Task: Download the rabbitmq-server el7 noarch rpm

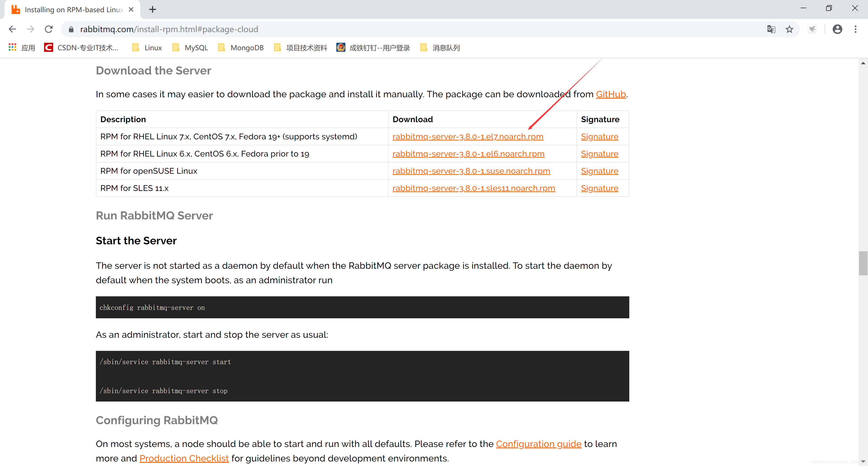Action: point(468,137)
